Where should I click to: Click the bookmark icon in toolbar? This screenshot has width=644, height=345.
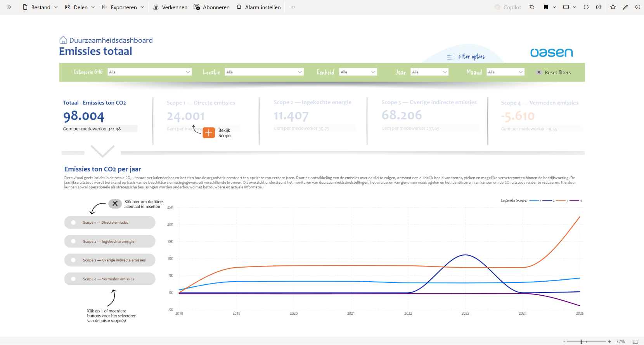[546, 7]
